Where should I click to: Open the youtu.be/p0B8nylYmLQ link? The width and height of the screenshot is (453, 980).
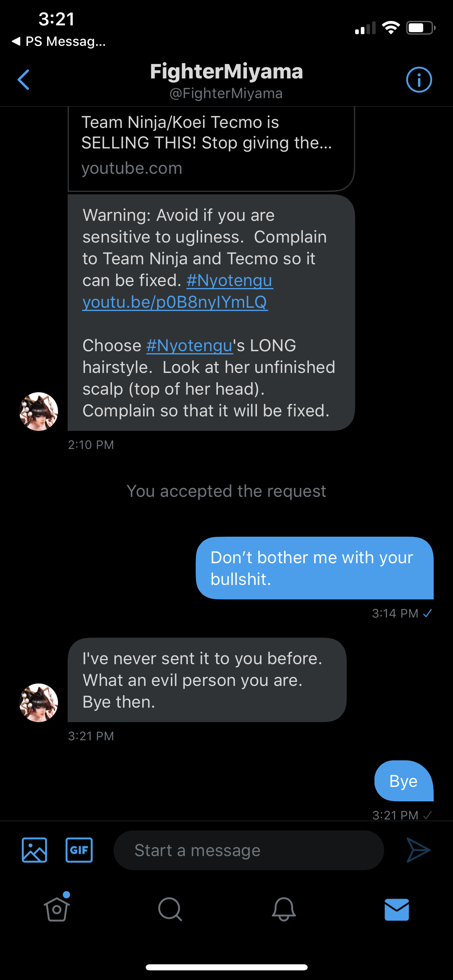coord(175,302)
